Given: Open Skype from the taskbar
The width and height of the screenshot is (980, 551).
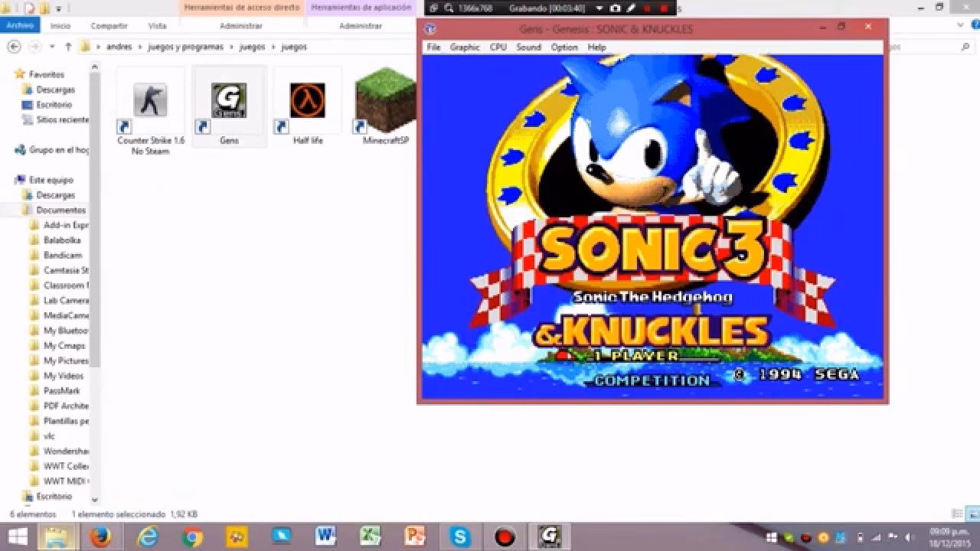Looking at the screenshot, I should point(460,537).
